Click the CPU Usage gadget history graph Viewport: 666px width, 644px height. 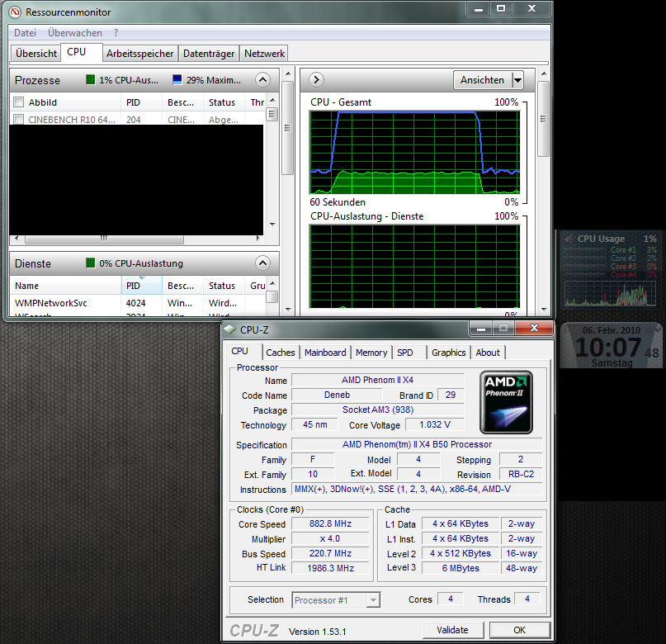(x=610, y=293)
